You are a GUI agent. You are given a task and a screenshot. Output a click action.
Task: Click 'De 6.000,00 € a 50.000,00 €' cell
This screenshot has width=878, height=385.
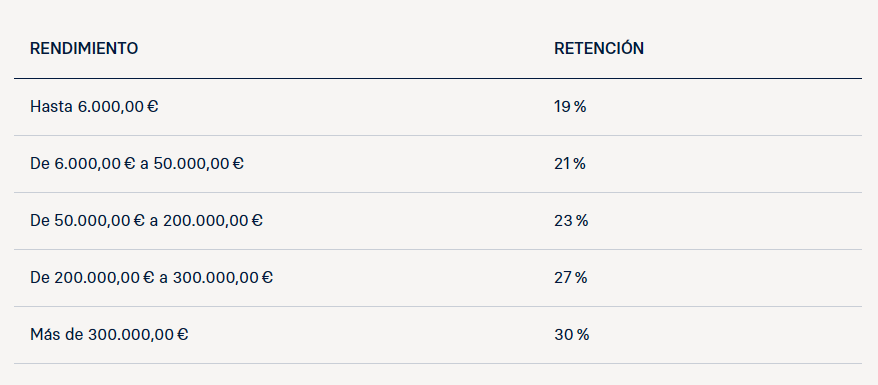tap(137, 163)
